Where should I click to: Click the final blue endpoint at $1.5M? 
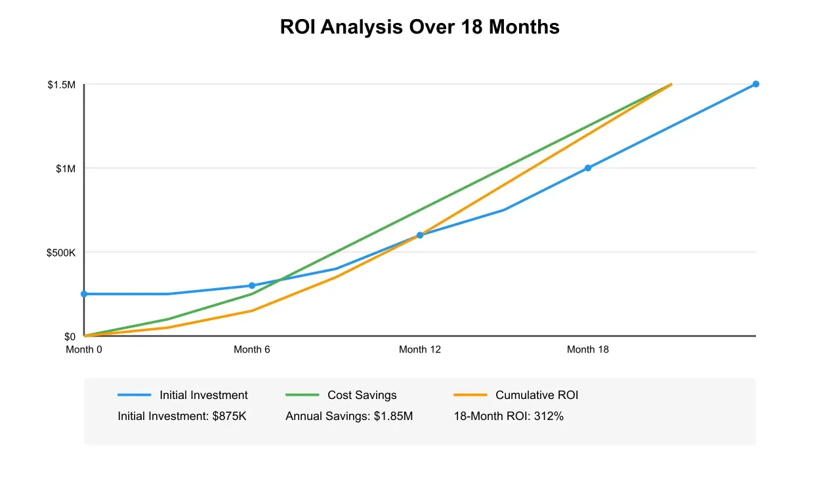click(755, 84)
